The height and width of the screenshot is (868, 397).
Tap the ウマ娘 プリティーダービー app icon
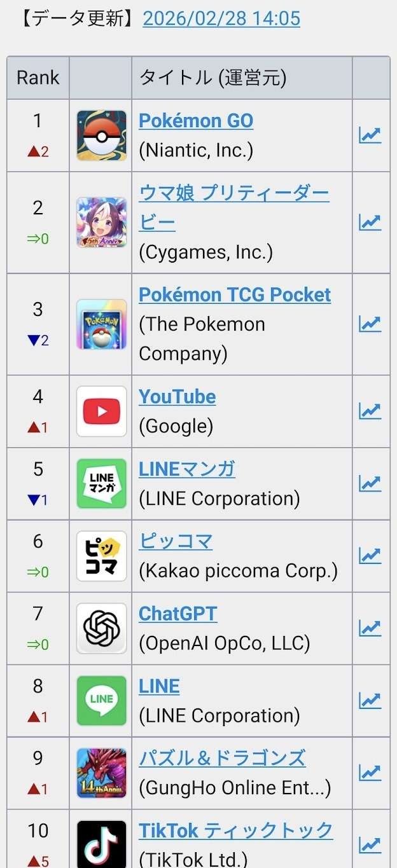click(x=101, y=223)
